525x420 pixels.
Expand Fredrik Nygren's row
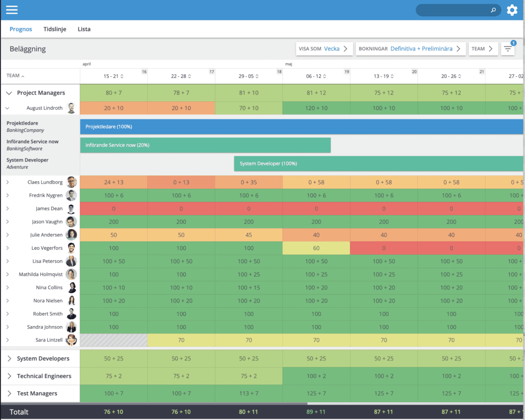pyautogui.click(x=7, y=195)
